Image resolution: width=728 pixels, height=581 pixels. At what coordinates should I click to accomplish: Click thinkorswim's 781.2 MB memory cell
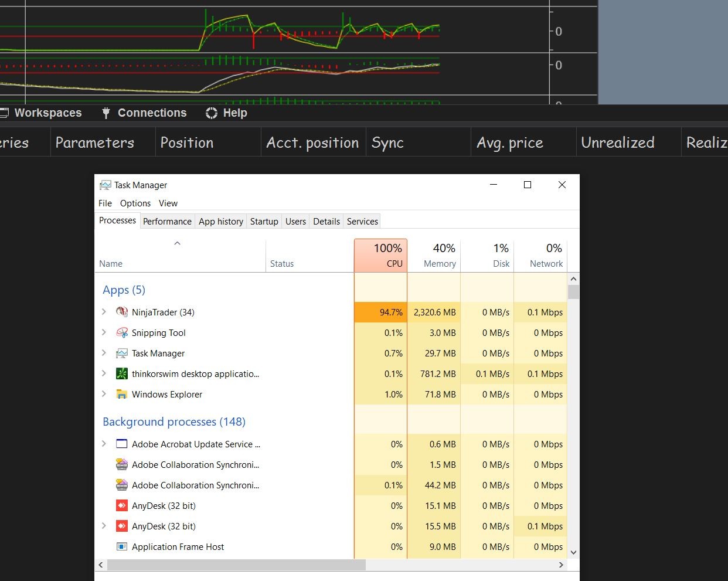(434, 373)
